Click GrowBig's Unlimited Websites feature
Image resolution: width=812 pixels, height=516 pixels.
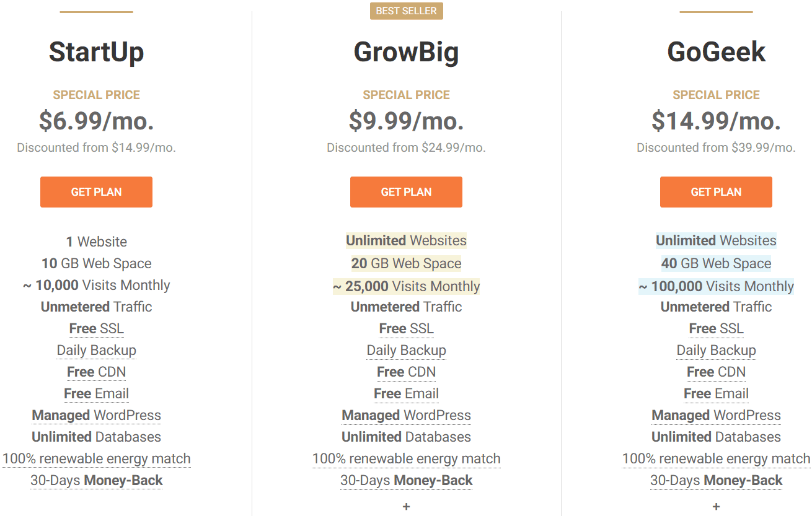coord(406,240)
